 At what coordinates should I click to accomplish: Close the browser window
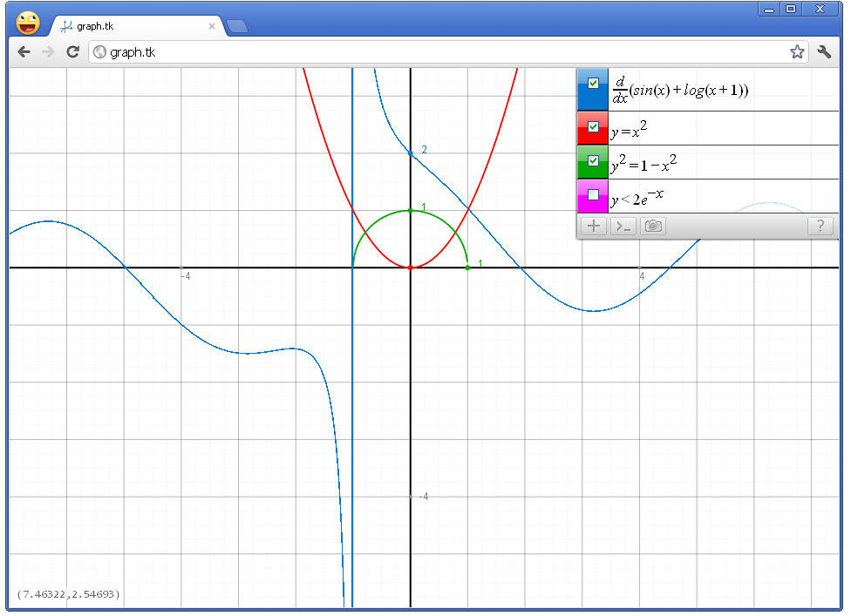tap(820, 10)
